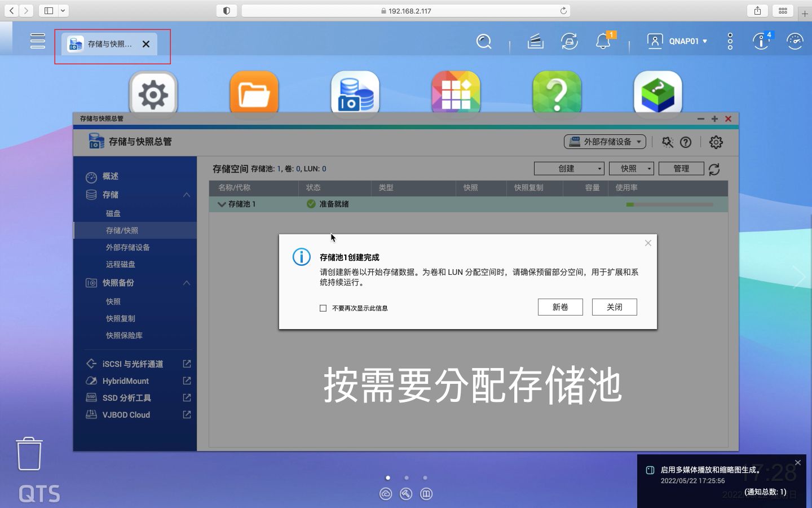Screen dimensions: 812x508
Task: Select 外部存储设备 in the sidebar
Action: click(x=128, y=247)
